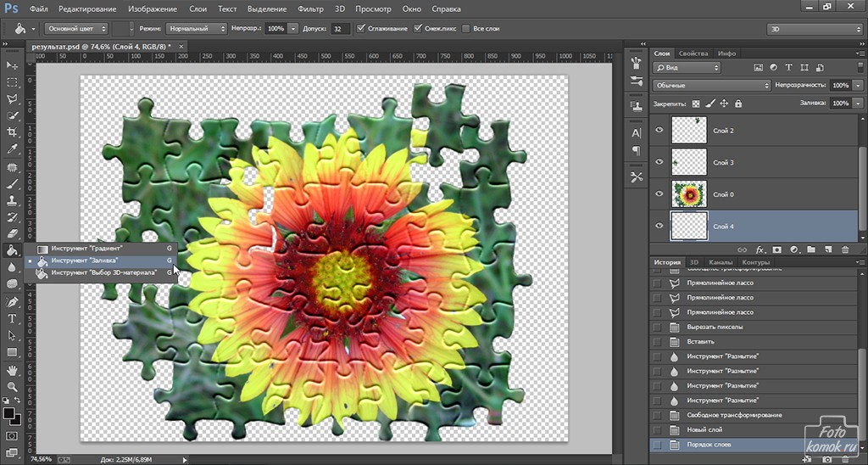Open the Обычные blend mode dropdown
The width and height of the screenshot is (868, 465).
coord(711,86)
